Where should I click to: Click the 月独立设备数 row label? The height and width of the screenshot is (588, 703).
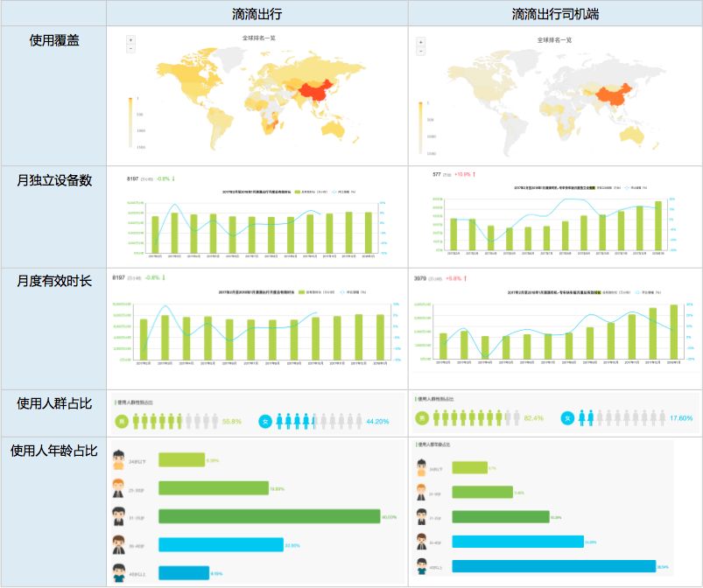54,180
